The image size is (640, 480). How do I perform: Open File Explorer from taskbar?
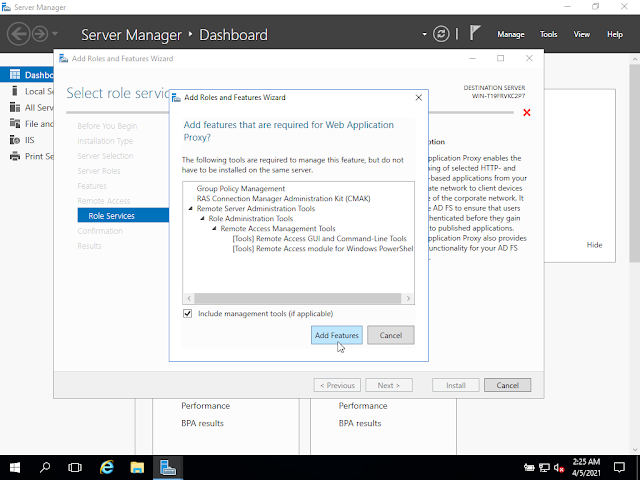[x=137, y=467]
